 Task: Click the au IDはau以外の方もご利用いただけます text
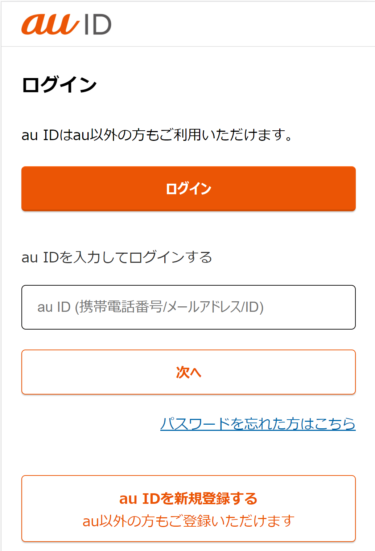coord(157,135)
